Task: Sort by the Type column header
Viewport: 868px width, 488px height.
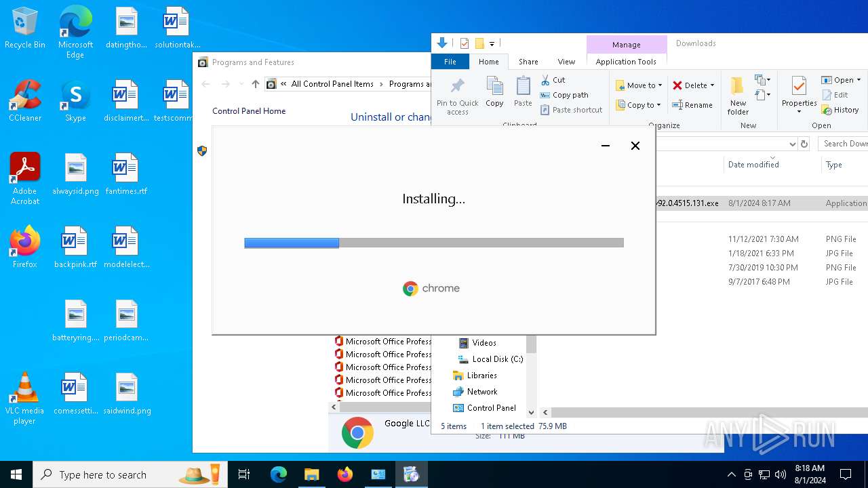Action: [834, 165]
